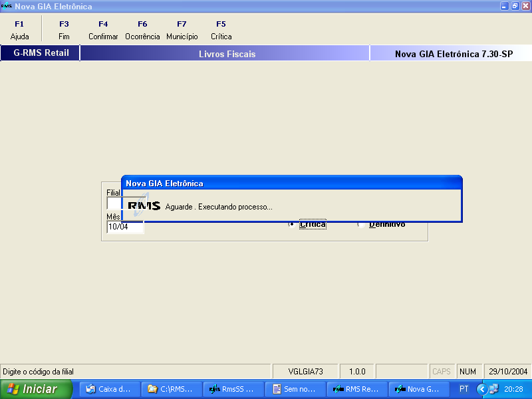Switch to RMS Re... taskbar window
This screenshot has height=399, width=532.
click(x=356, y=389)
